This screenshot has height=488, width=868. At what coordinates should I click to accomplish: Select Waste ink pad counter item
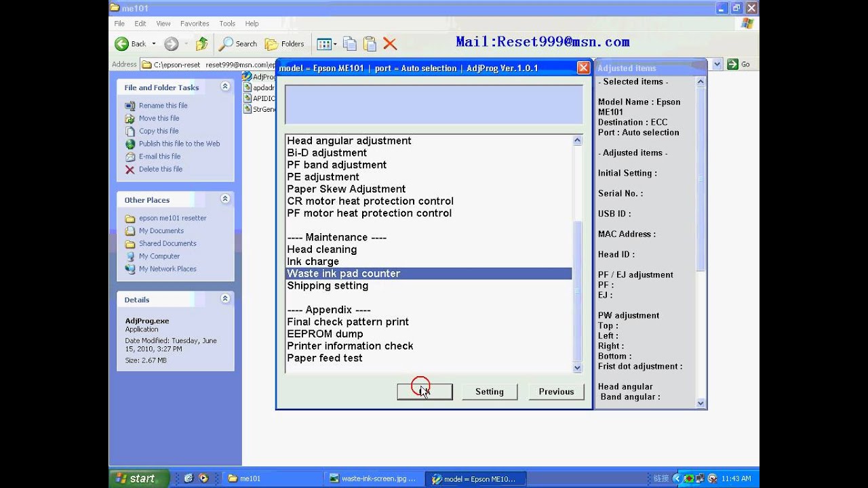(x=429, y=274)
